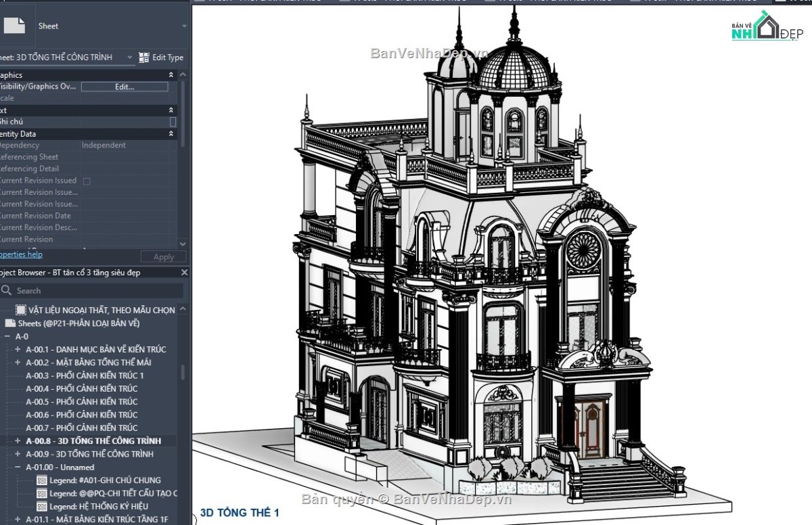The width and height of the screenshot is (812, 525).
Task: Select Legend: HỆ THỐNG KÝ HIỆU
Action: [92, 506]
